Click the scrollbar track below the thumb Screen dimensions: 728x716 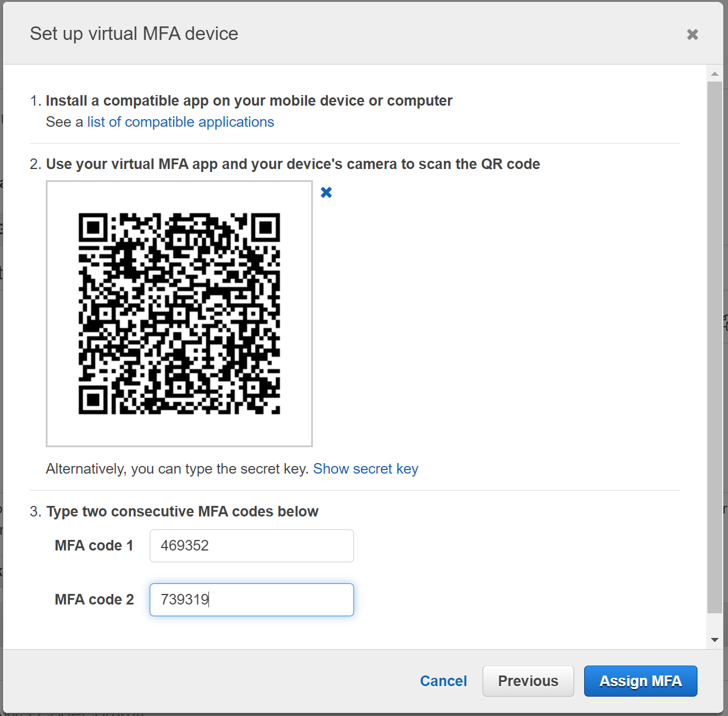click(714, 623)
